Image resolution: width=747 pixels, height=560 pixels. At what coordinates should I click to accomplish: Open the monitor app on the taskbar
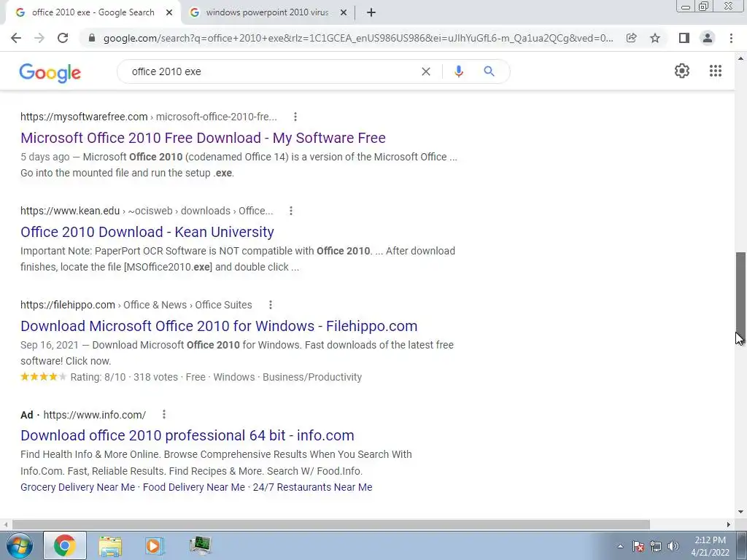[200, 545]
